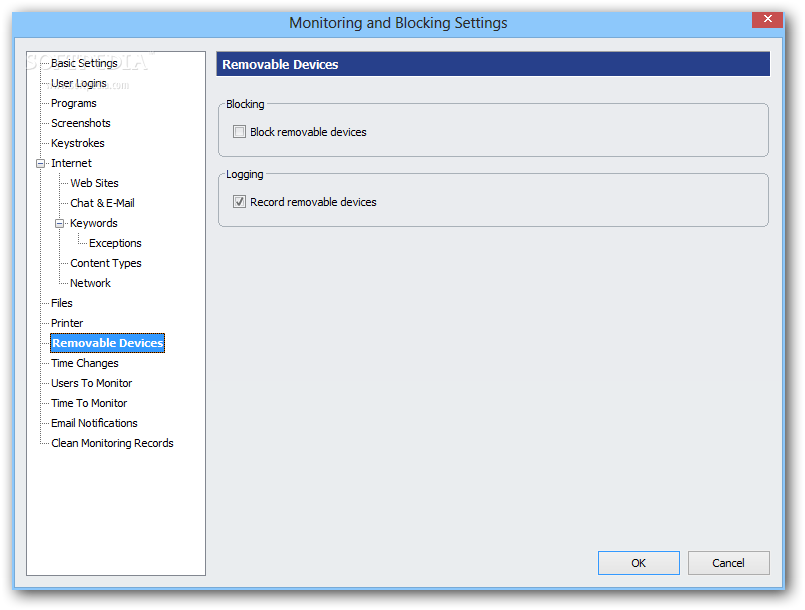Select Exceptions under Keywords
This screenshot has width=805, height=610.
click(x=115, y=243)
